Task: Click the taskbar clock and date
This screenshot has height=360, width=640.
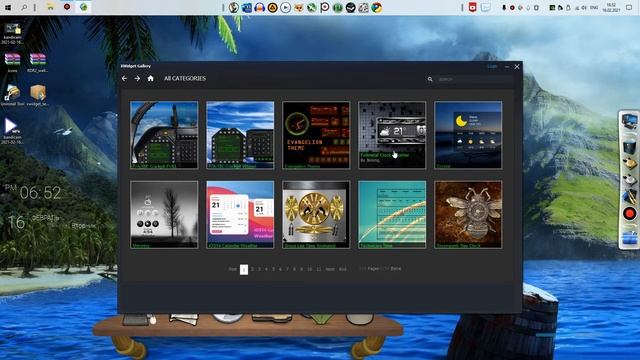Action: (x=611, y=7)
